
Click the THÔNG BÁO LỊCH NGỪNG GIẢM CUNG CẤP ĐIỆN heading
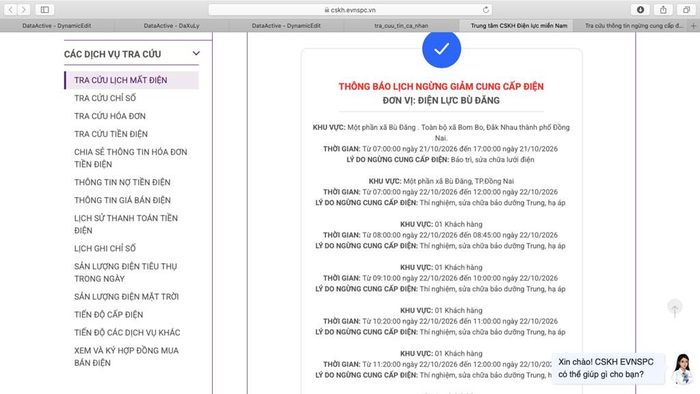[441, 86]
